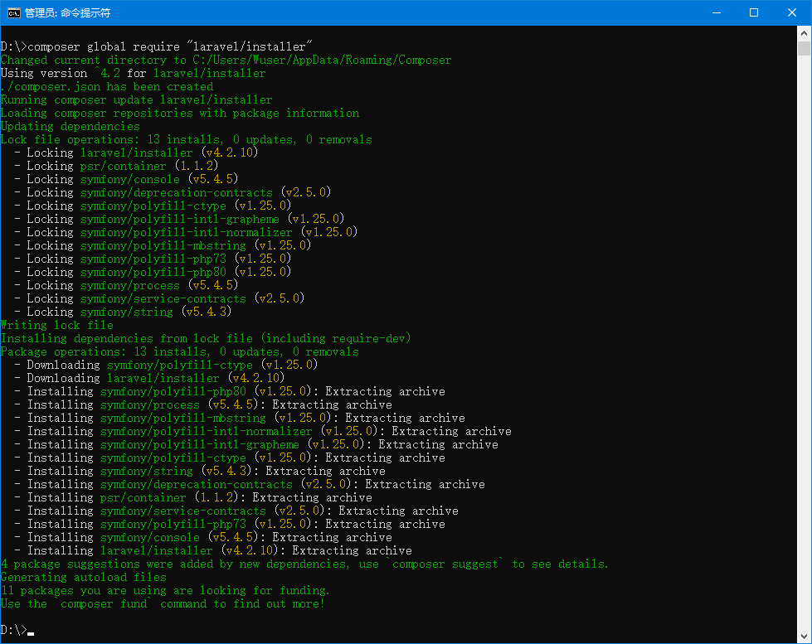This screenshot has width=812, height=644.
Task: Click 'Locking symfony/string (v5.4.3)' line
Action: coord(123,312)
